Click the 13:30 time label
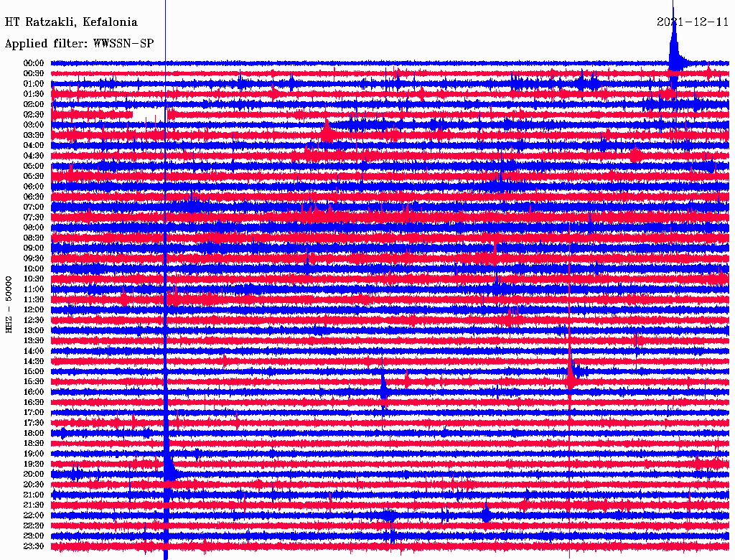Image resolution: width=735 pixels, height=560 pixels. pos(34,340)
